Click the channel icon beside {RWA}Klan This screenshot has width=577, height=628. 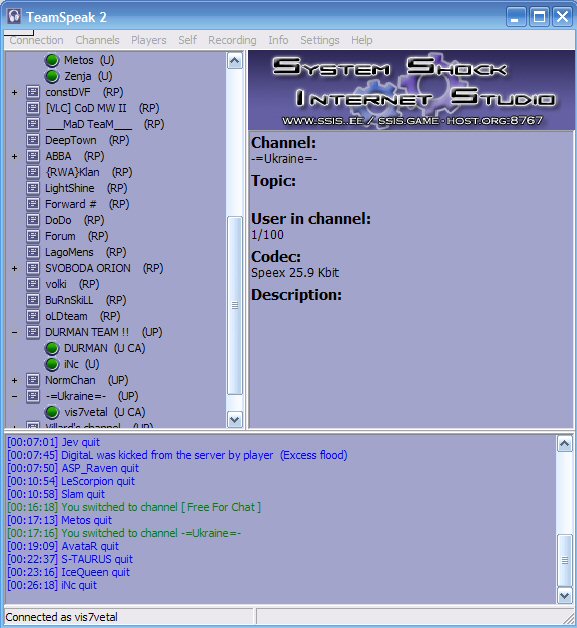coord(33,172)
